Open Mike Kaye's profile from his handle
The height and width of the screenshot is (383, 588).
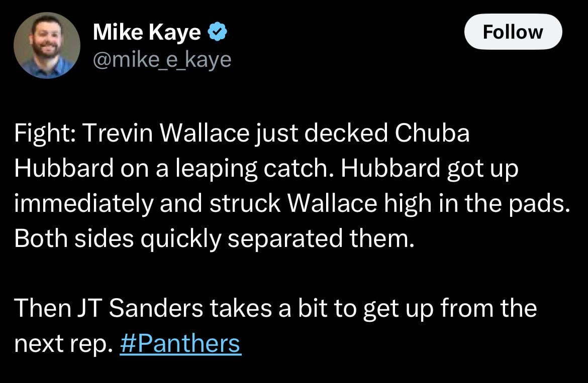point(161,59)
